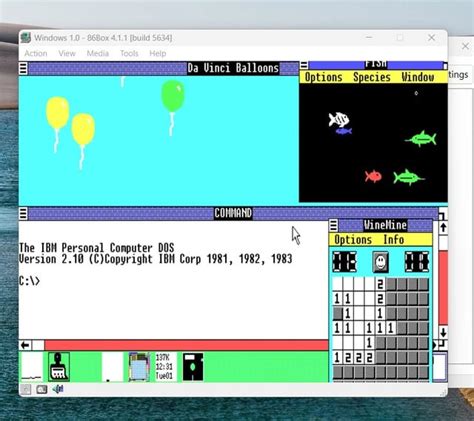Click the horizontal scrollbar white thumb
This screenshot has width=474, height=421.
pyautogui.click(x=38, y=345)
